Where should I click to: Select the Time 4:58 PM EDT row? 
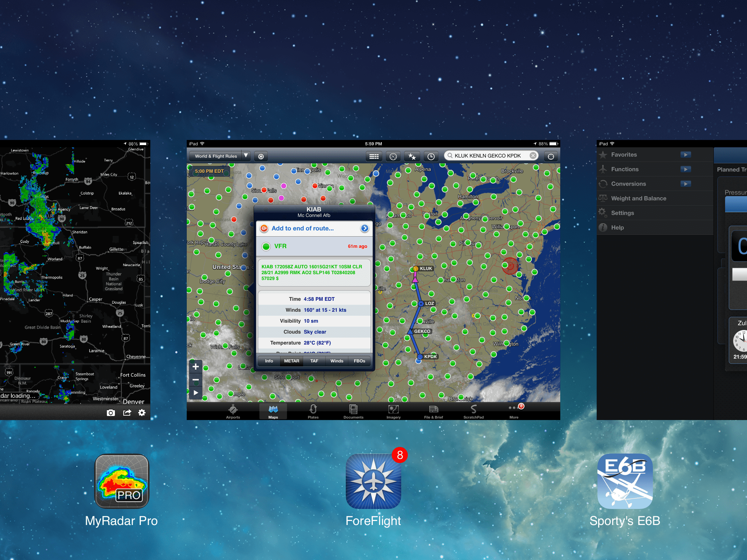point(314,299)
